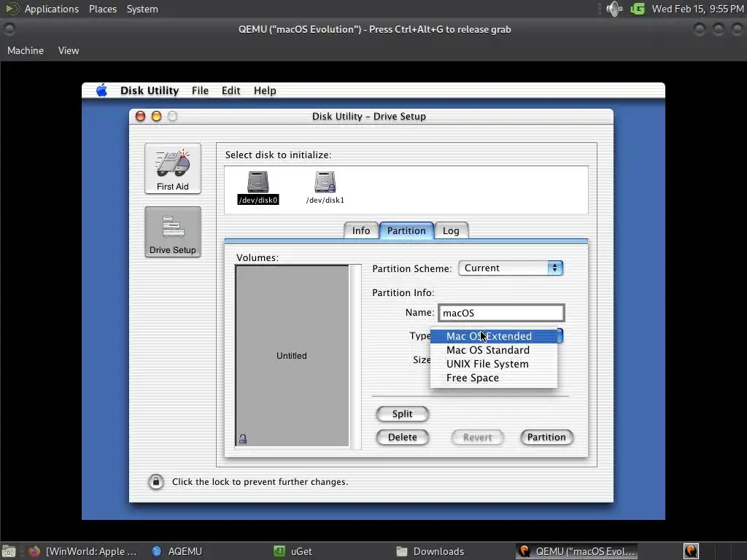
Task: Select the Drive Setup sidebar icon
Action: [172, 232]
